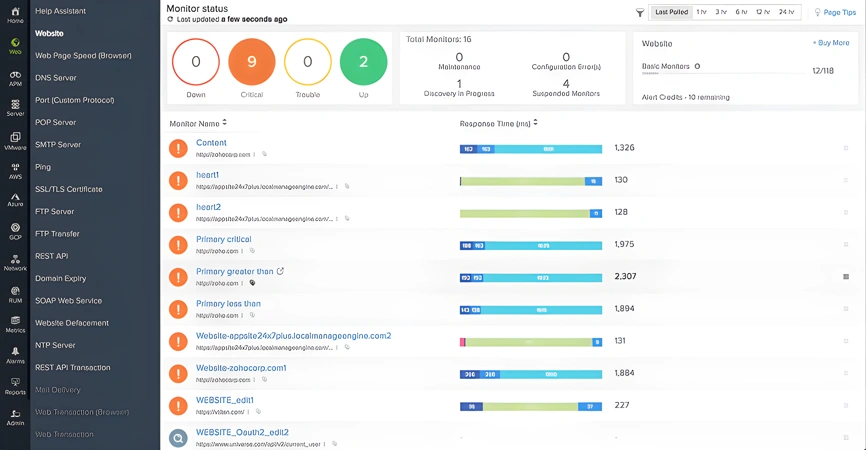Click the Content response time bar

[x=531, y=149]
